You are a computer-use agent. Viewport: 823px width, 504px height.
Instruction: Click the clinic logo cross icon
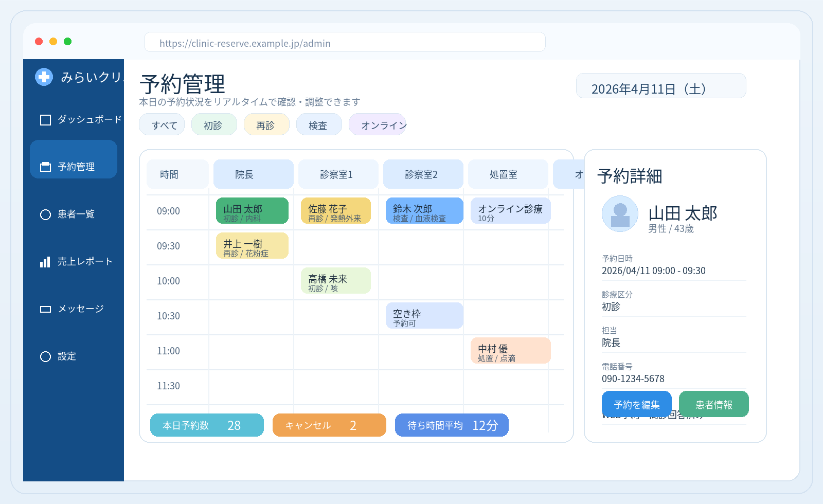coord(44,77)
